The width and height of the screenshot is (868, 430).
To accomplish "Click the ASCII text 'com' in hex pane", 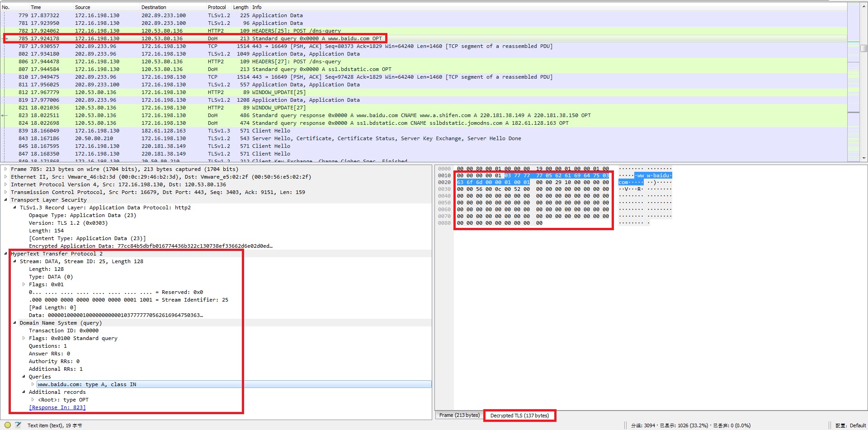I will 623,182.
